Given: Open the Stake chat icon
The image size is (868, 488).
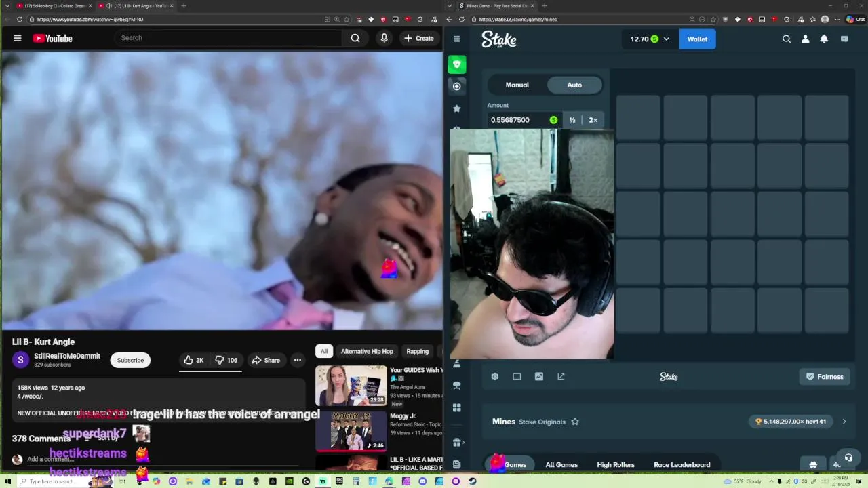Looking at the screenshot, I should pos(844,39).
